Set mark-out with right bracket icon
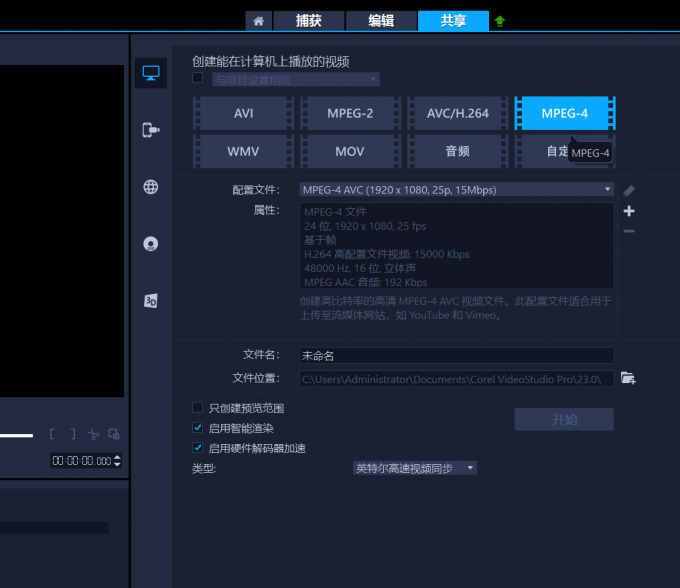 click(x=73, y=434)
